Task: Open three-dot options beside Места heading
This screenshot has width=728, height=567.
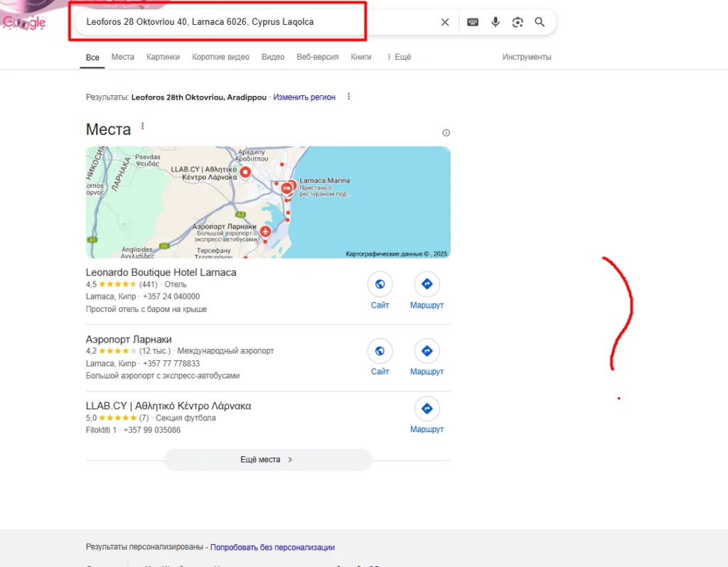Action: tap(142, 126)
